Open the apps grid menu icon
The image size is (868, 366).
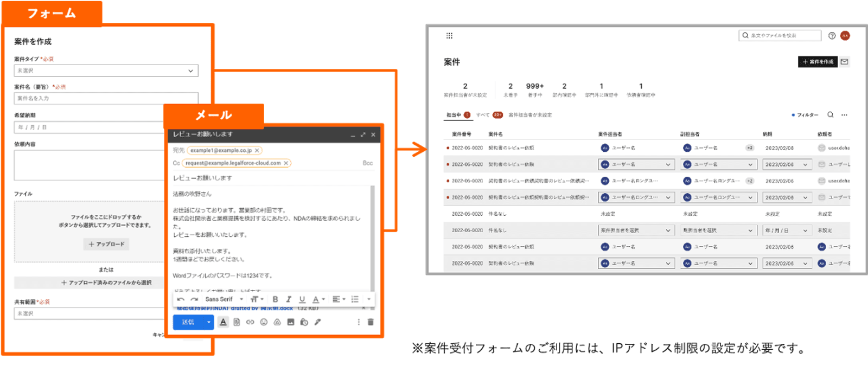tap(449, 36)
